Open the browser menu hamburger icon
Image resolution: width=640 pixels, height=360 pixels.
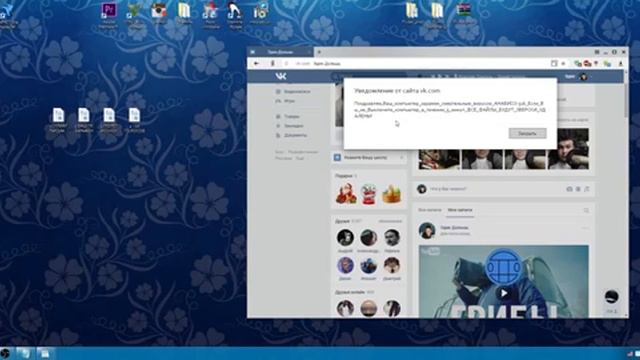click(x=597, y=52)
